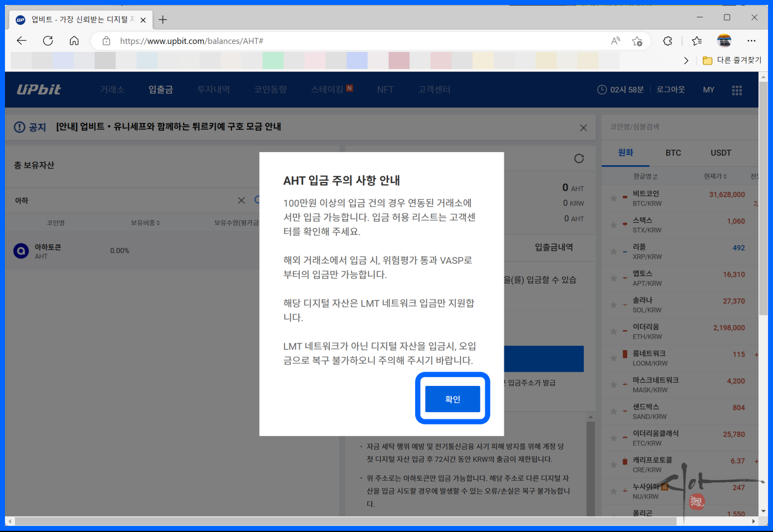Toggle favorite star for 이더리움
The height and width of the screenshot is (532, 773).
click(614, 332)
